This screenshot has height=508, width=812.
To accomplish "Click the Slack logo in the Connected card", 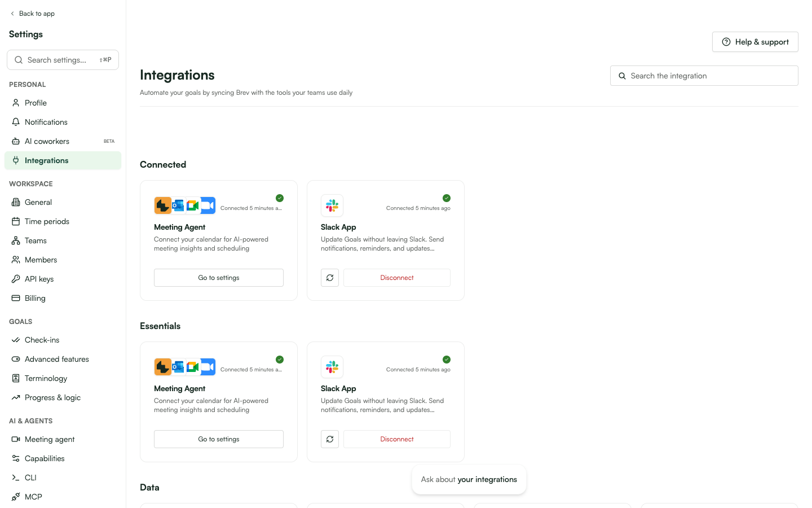I will 332,205.
